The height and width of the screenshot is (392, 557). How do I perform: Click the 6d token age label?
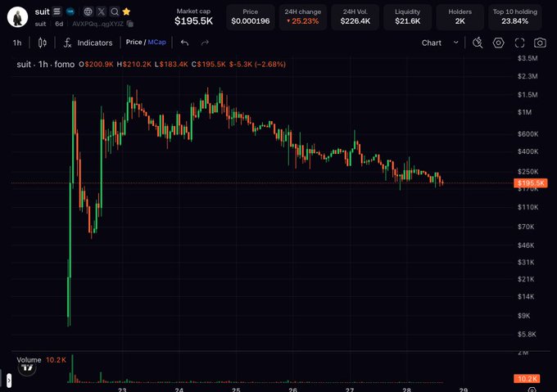tap(59, 24)
